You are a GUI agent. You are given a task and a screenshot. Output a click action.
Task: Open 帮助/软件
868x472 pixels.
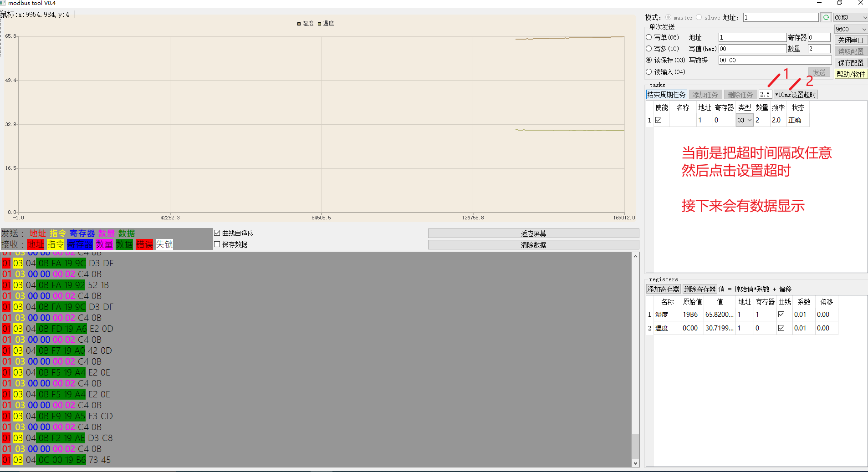pyautogui.click(x=851, y=74)
